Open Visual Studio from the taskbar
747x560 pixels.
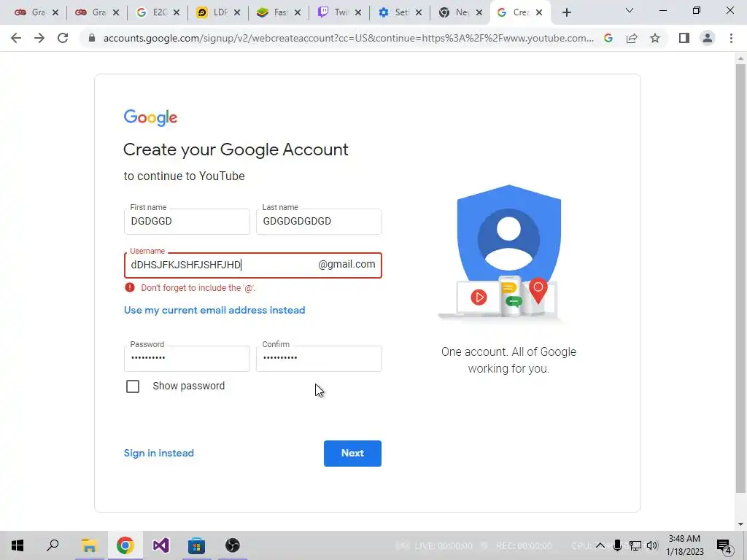(x=161, y=545)
